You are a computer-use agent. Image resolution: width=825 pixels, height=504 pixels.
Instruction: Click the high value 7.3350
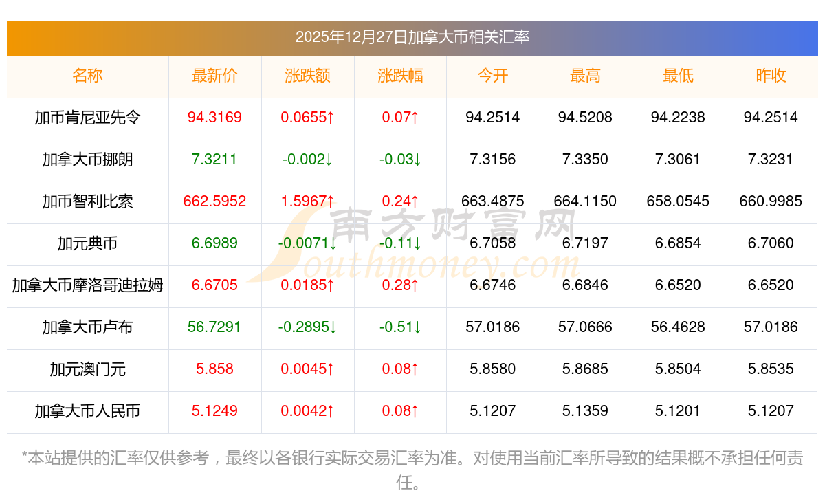585,160
